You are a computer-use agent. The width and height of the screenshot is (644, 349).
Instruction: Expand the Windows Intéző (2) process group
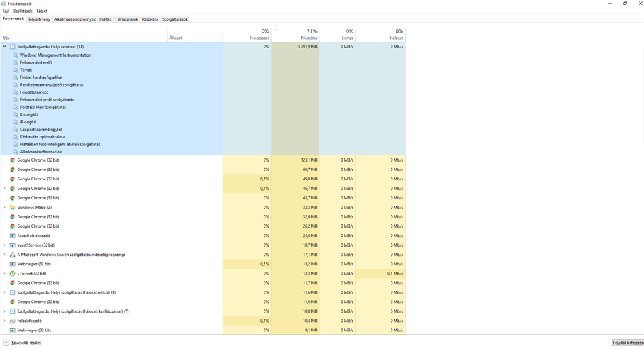pyautogui.click(x=4, y=208)
